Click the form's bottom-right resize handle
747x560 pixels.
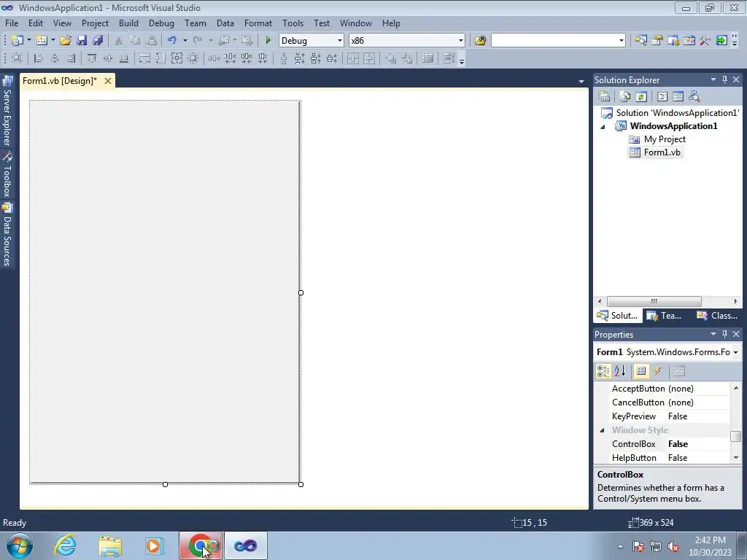pyautogui.click(x=301, y=484)
